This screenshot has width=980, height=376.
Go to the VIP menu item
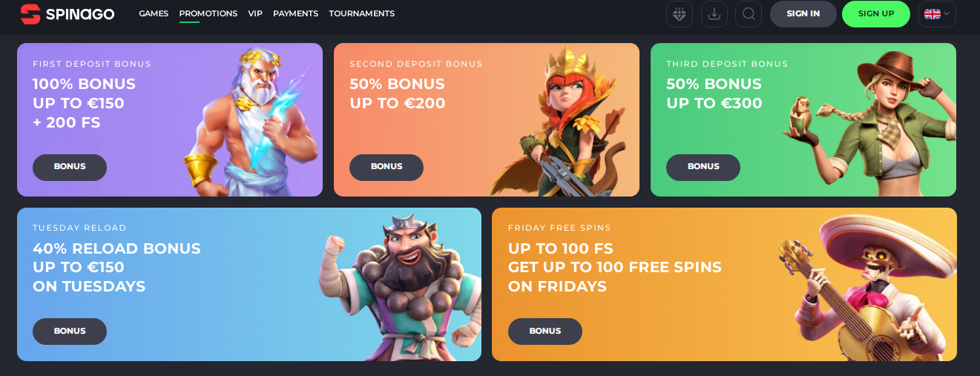click(255, 13)
